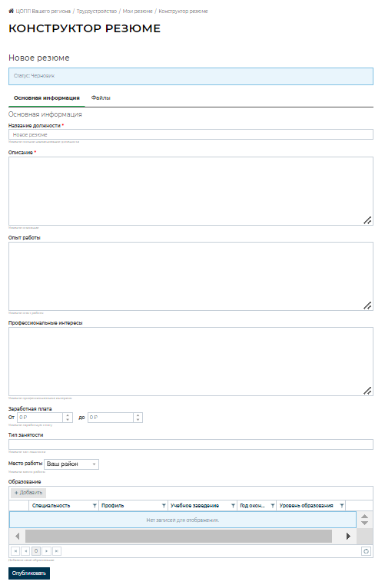Screen dimensions: 385x588
Task: Switch to the Файлы tab
Action: click(x=101, y=98)
